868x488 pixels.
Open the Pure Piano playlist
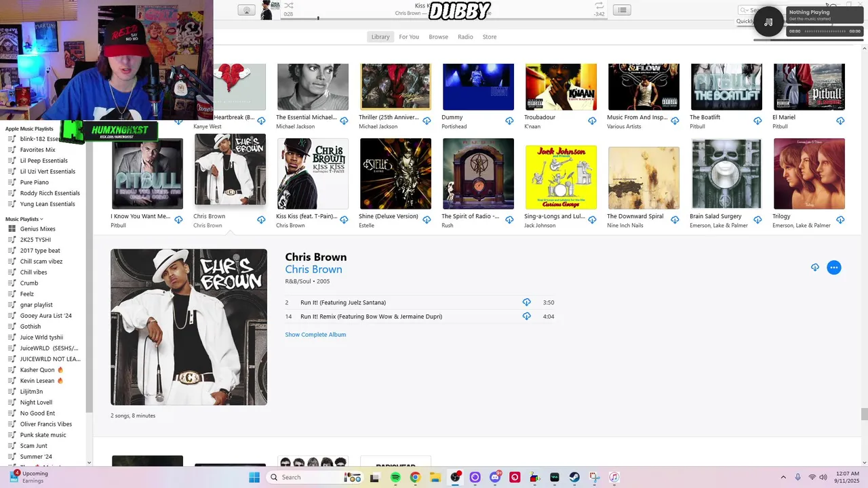[x=34, y=182]
